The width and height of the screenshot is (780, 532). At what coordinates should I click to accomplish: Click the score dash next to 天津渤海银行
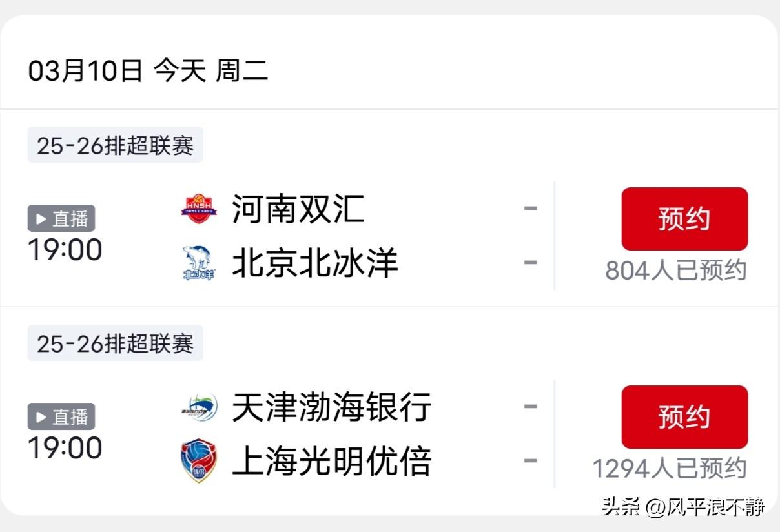click(x=531, y=405)
